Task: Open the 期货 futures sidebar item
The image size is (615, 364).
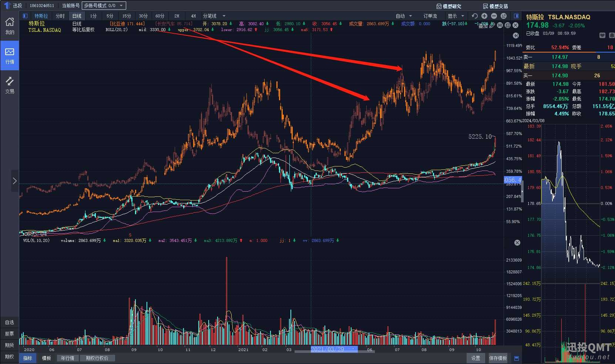Action: click(10, 345)
